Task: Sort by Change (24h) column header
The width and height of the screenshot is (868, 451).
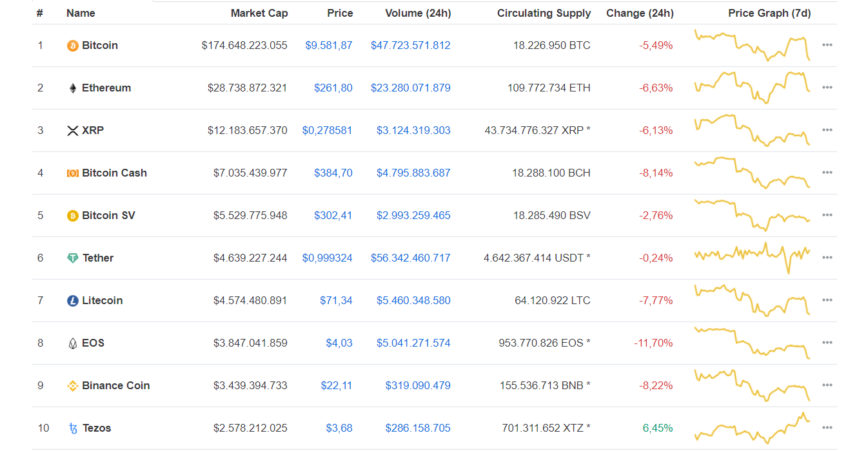Action: click(x=640, y=13)
